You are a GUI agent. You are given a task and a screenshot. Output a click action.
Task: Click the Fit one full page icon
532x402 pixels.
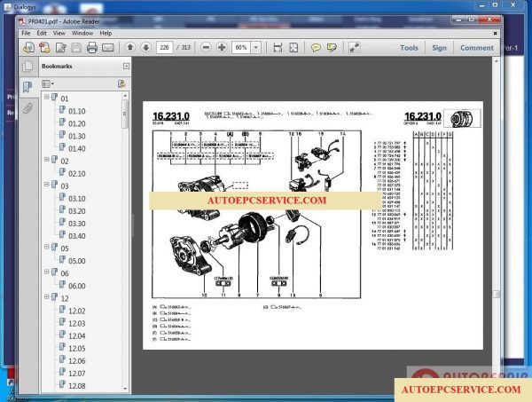pos(293,48)
